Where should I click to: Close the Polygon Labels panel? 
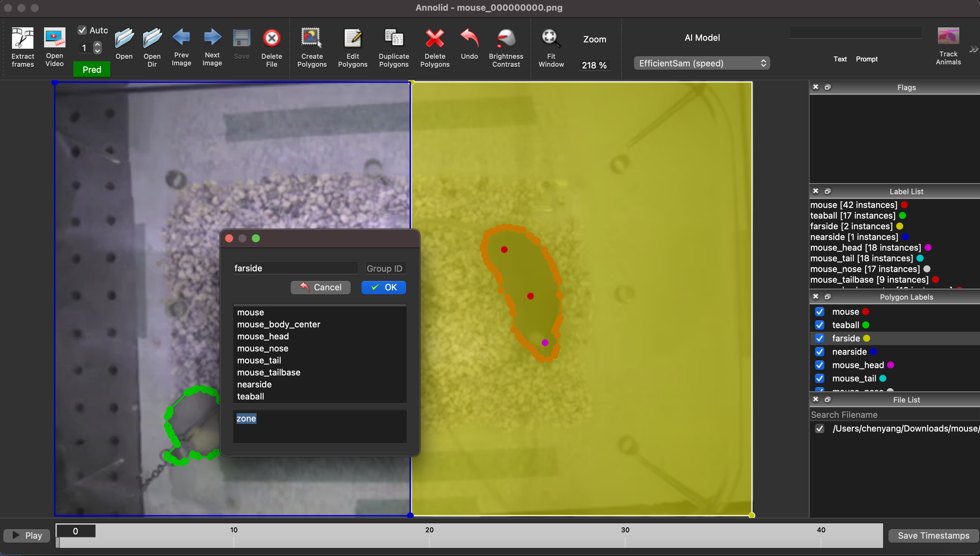[x=816, y=296]
